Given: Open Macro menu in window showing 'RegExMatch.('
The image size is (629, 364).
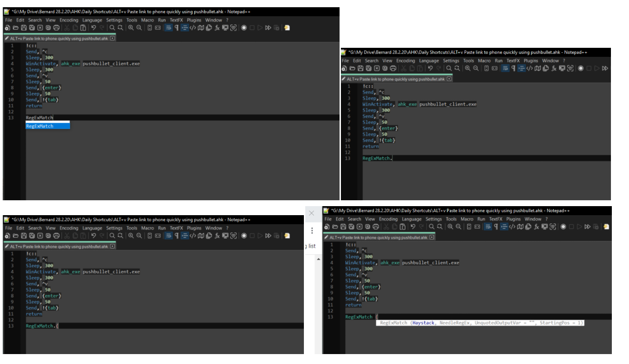Looking at the screenshot, I should point(147,228).
